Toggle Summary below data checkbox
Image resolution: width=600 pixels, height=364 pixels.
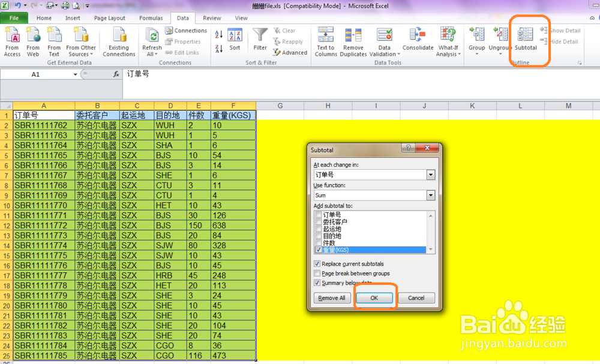click(x=317, y=283)
